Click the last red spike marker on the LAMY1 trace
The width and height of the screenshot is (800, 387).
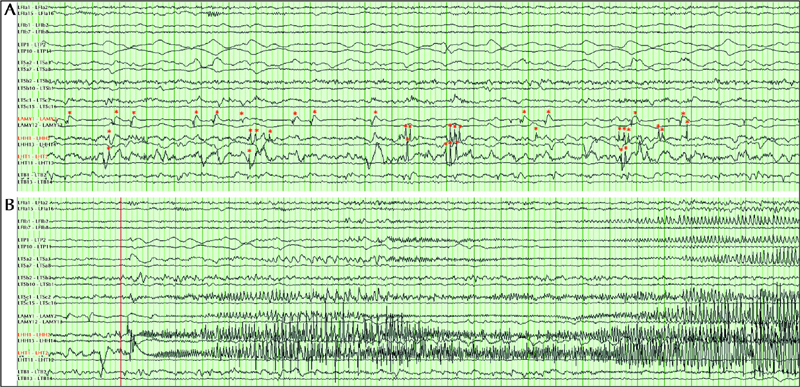coord(683,113)
